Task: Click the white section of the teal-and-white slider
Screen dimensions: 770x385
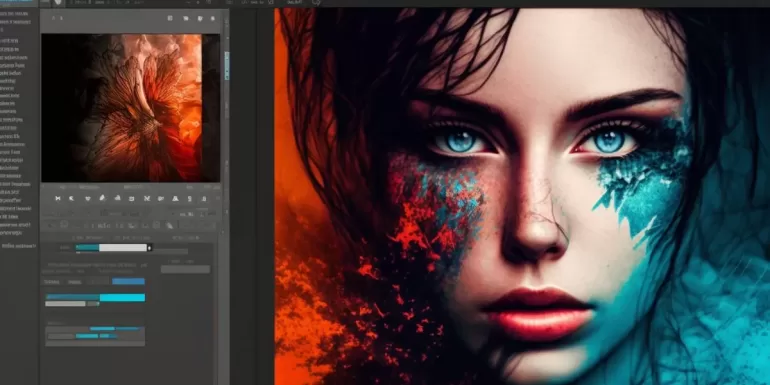Action: pyautogui.click(x=123, y=248)
